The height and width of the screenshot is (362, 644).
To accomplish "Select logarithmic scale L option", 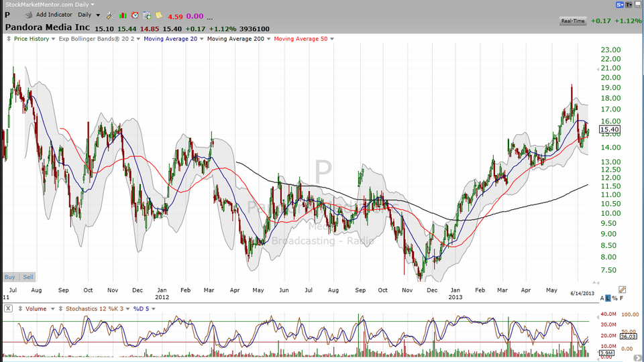I will coord(608,298).
